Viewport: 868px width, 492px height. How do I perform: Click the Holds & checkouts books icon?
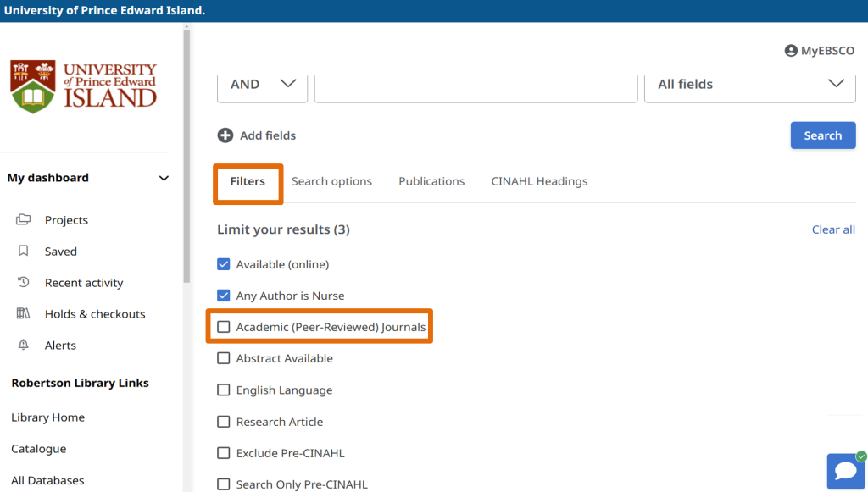pos(24,314)
